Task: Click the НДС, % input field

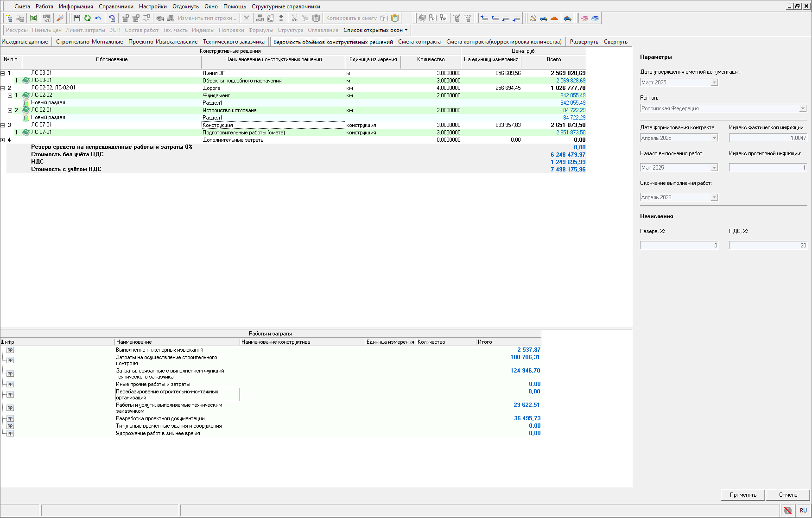Action: click(x=768, y=246)
